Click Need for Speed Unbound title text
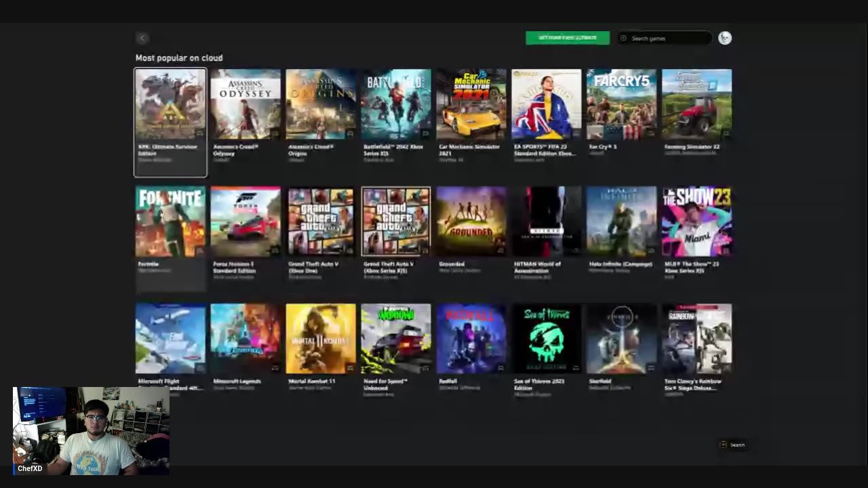This screenshot has height=488, width=868. coord(385,384)
